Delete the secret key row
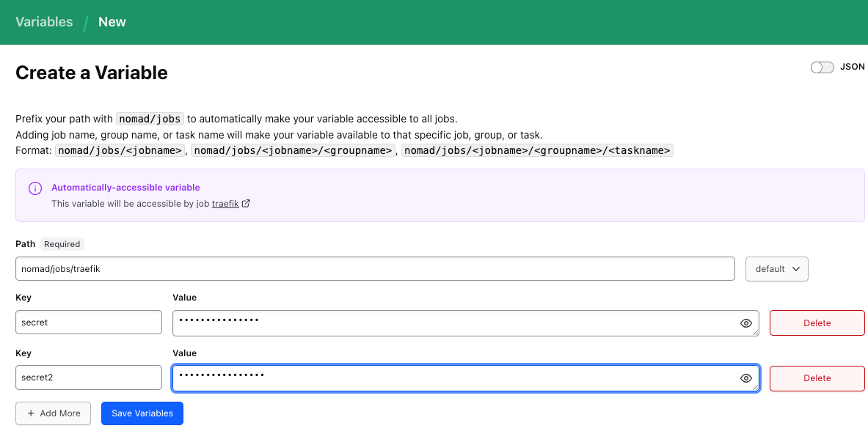868x431 pixels. [817, 323]
